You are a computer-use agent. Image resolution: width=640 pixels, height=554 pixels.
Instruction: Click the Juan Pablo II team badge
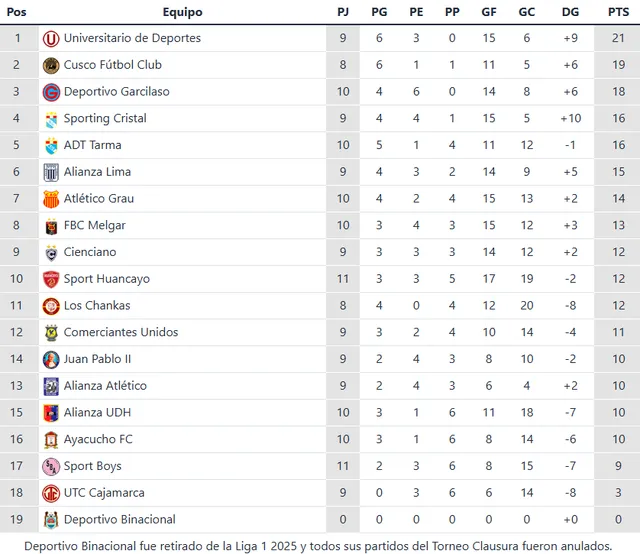pos(51,359)
